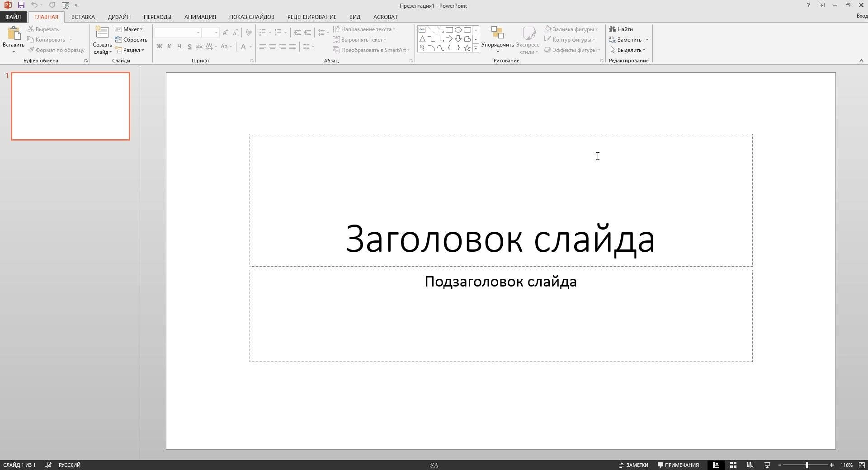This screenshot has width=868, height=470.
Task: Select the Oval shape in shapes gallery
Action: pos(458,30)
